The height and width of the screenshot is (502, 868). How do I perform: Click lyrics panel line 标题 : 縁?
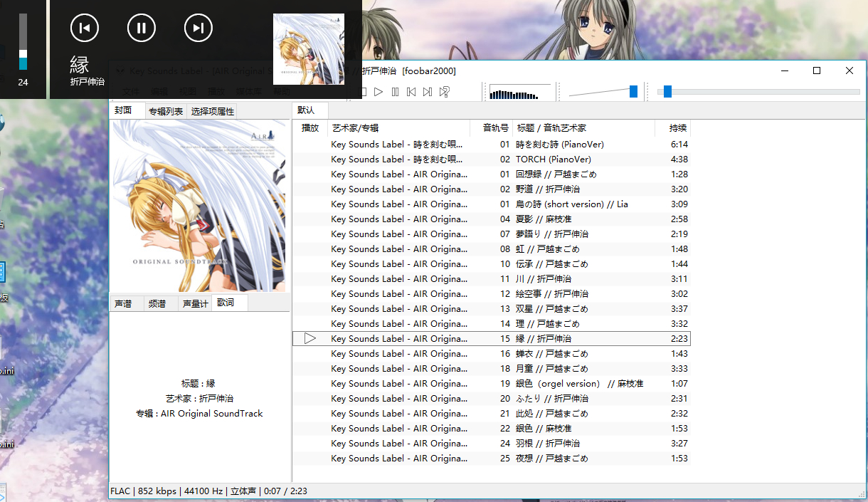[x=199, y=384]
